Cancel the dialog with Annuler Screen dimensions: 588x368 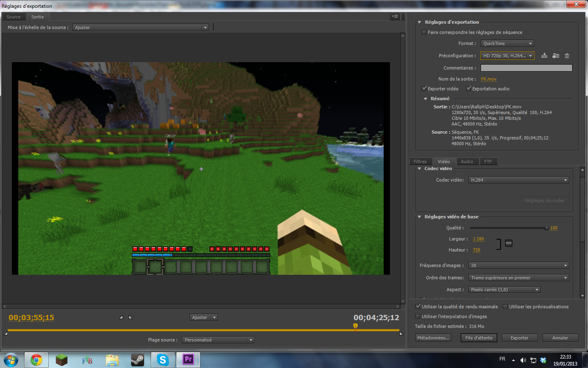560,338
